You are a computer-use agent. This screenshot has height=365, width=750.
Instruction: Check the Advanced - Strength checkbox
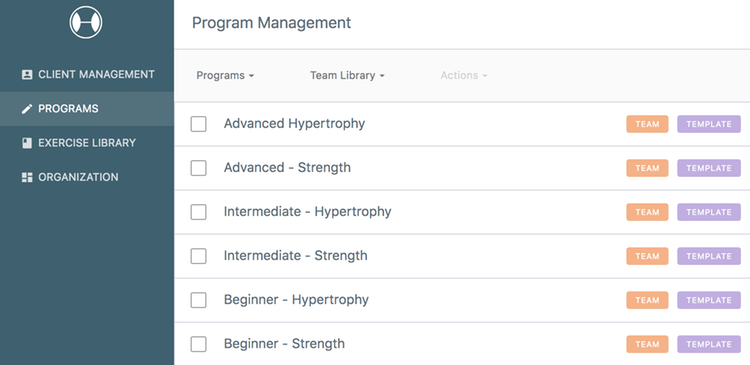(199, 168)
